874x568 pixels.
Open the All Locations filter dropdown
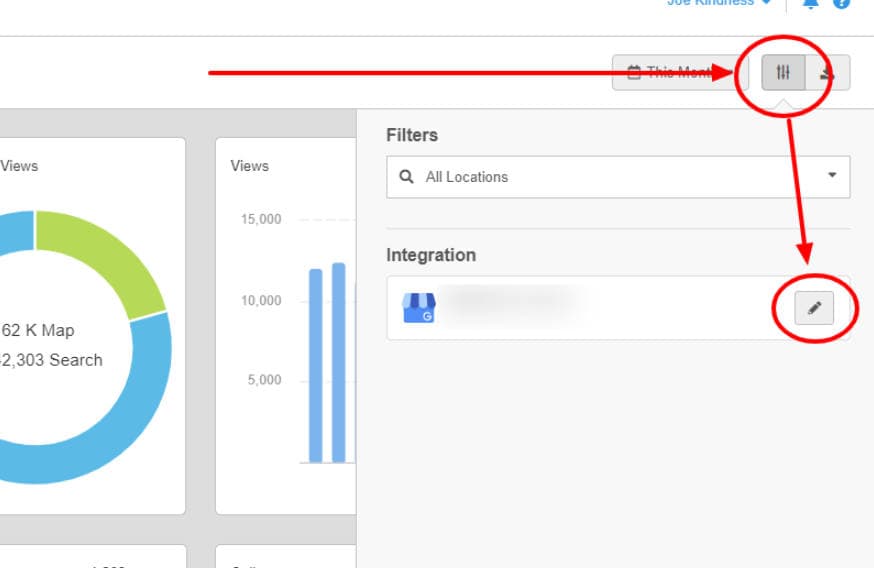[x=617, y=177]
